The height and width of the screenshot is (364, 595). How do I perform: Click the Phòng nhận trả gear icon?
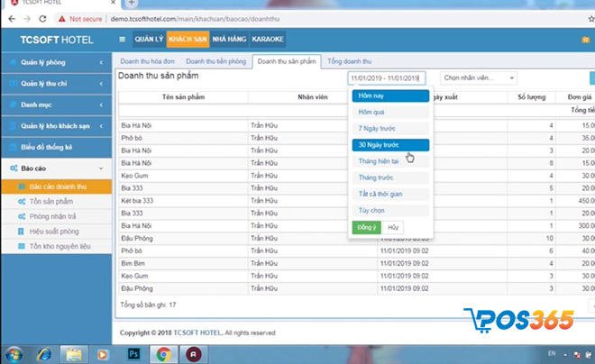click(22, 216)
